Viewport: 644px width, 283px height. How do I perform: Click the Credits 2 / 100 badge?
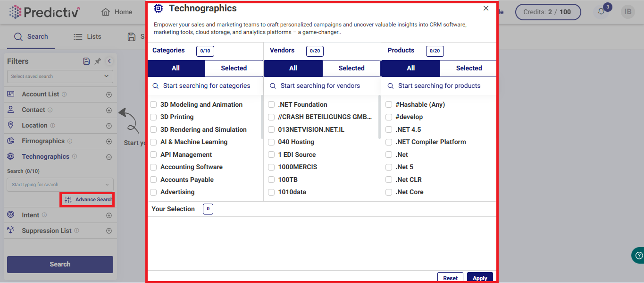(548, 12)
